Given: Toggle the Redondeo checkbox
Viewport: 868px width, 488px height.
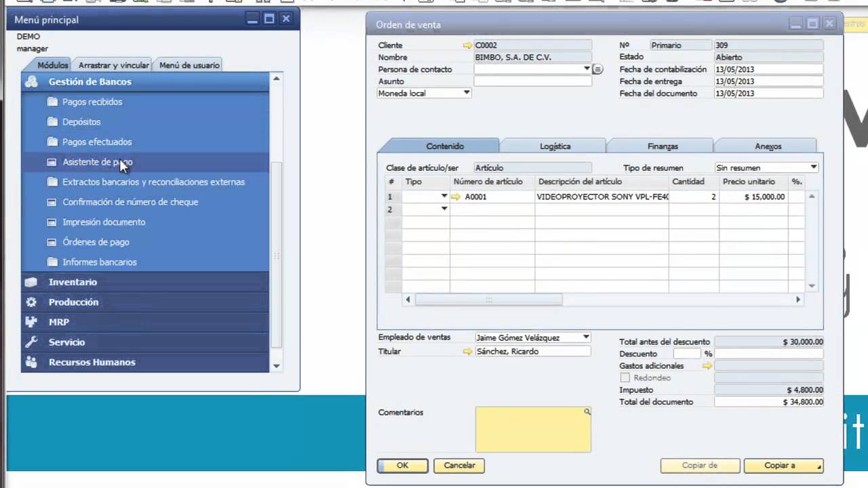Looking at the screenshot, I should [x=625, y=378].
